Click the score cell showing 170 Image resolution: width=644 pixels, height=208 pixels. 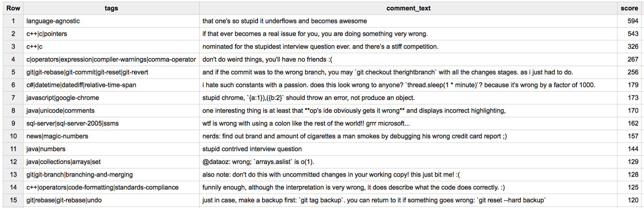coord(633,110)
